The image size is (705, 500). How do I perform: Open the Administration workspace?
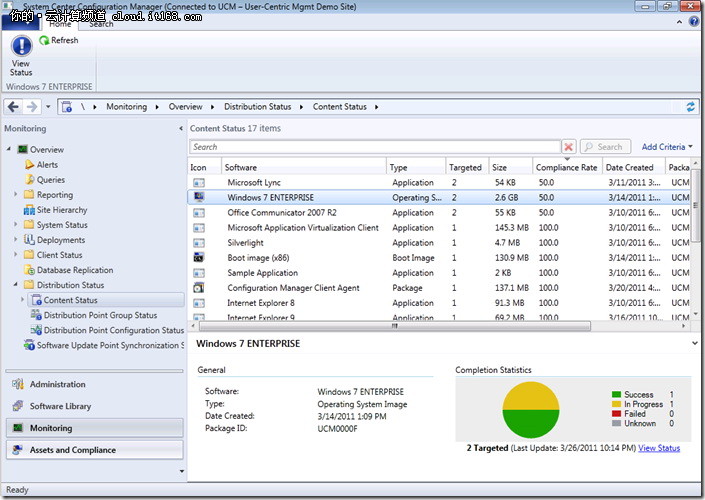(58, 384)
